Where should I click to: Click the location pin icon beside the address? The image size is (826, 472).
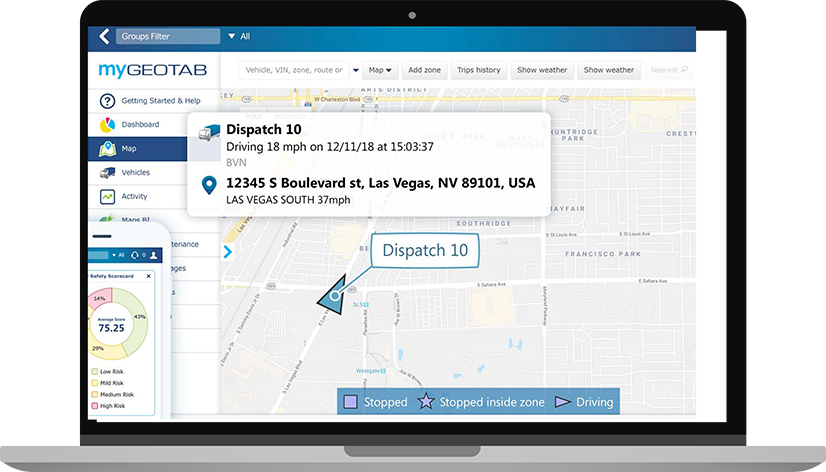209,185
